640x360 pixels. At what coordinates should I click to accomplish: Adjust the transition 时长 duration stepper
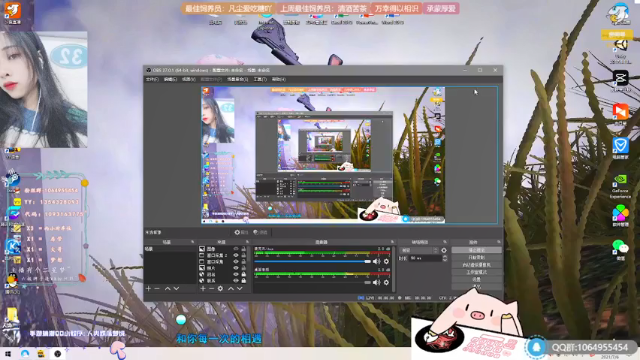(x=445, y=258)
